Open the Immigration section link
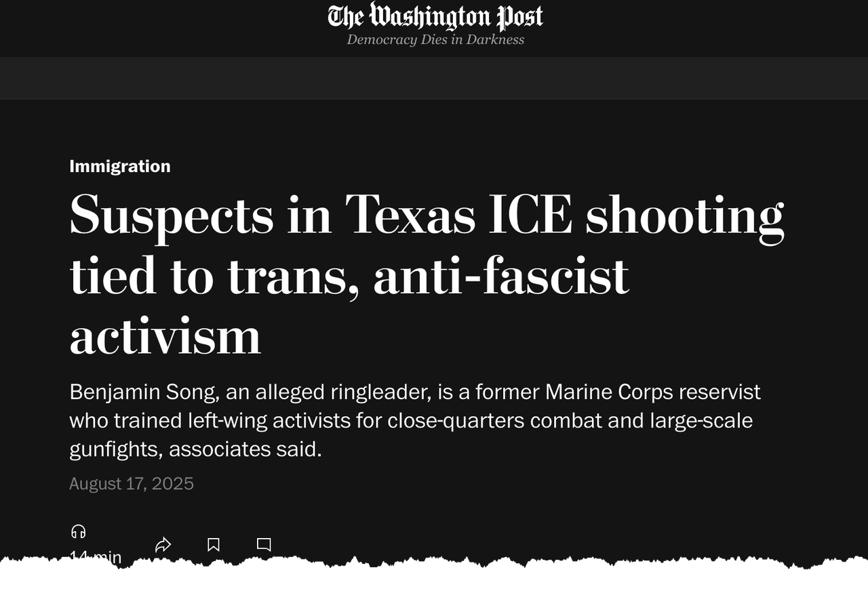868x597 pixels. coord(120,166)
